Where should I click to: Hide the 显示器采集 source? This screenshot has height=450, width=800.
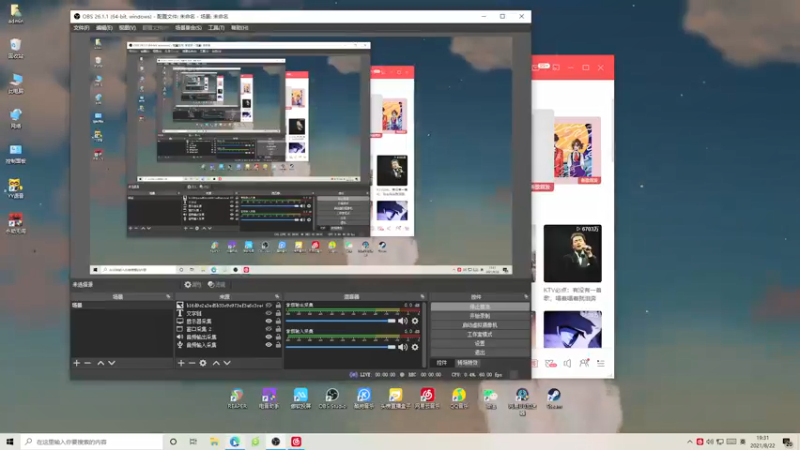(268, 321)
